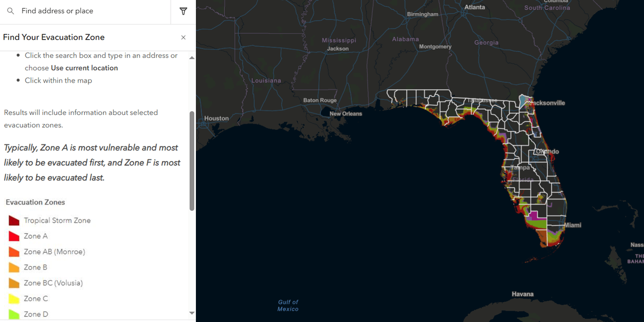Image resolution: width=644 pixels, height=322 pixels.
Task: Click the Jackson label in Mississippi
Action: [x=338, y=49]
